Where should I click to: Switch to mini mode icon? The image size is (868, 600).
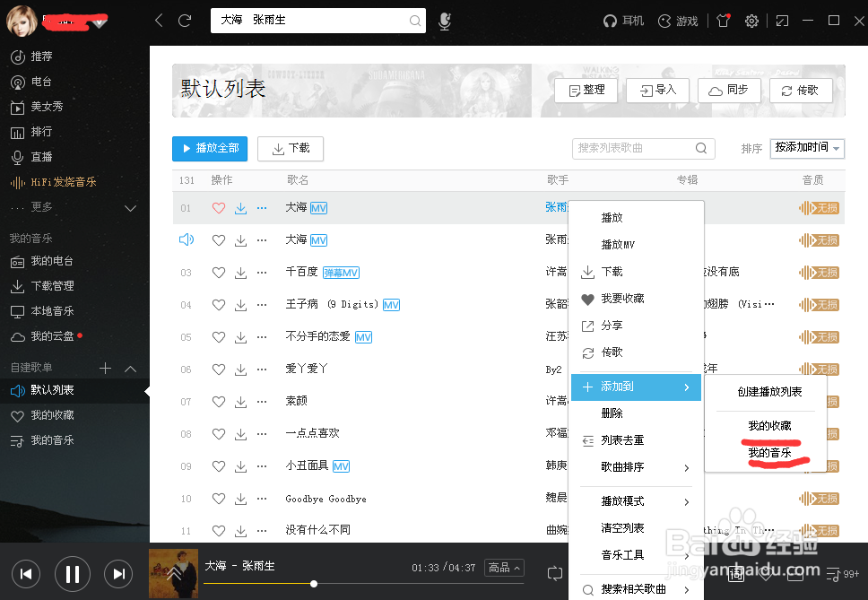782,21
